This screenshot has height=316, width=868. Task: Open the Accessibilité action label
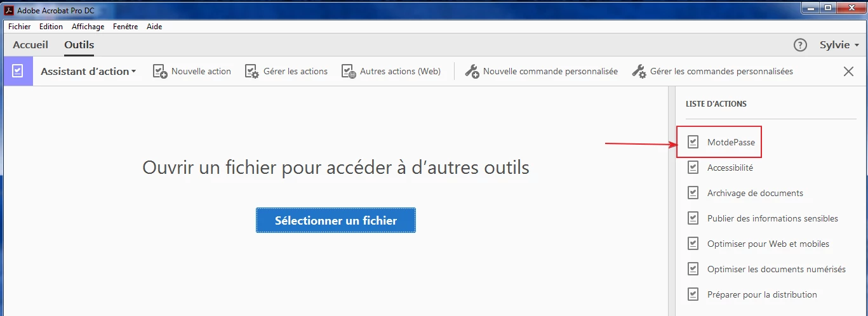click(730, 168)
